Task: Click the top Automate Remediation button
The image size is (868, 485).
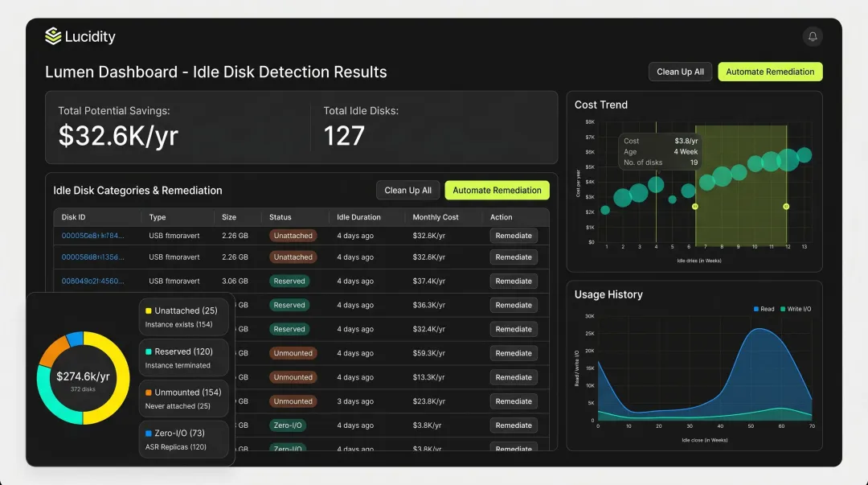Action: pyautogui.click(x=770, y=72)
